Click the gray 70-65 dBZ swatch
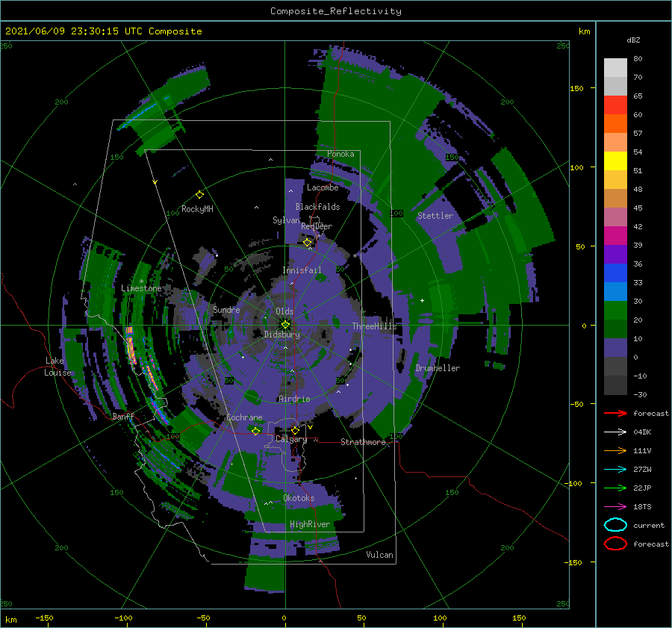Image resolution: width=672 pixels, height=628 pixels. click(x=615, y=86)
